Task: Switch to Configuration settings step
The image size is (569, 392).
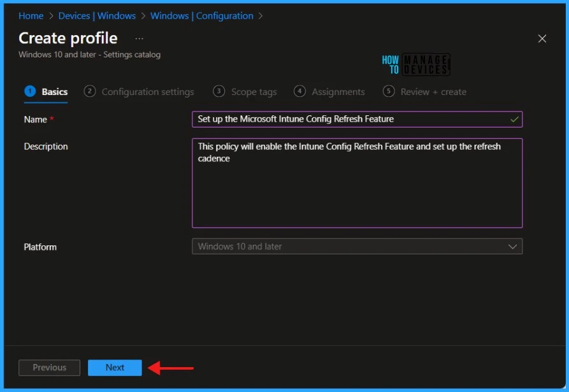Action: click(x=139, y=92)
